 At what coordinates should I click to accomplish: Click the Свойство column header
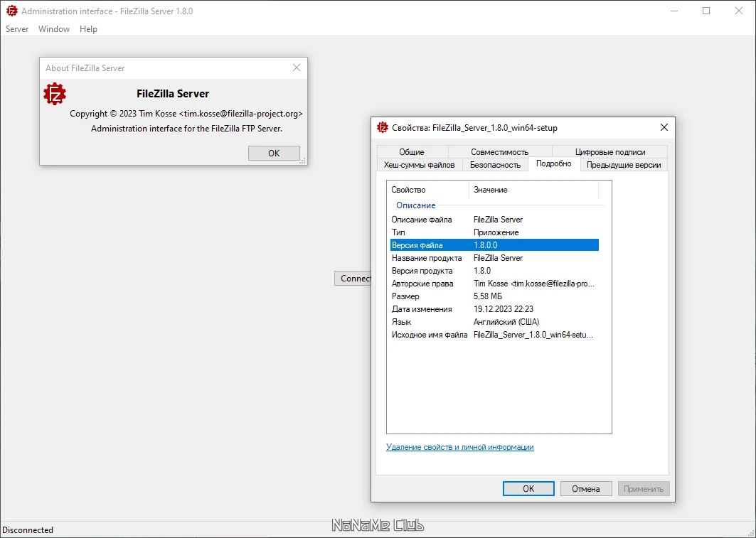(427, 190)
